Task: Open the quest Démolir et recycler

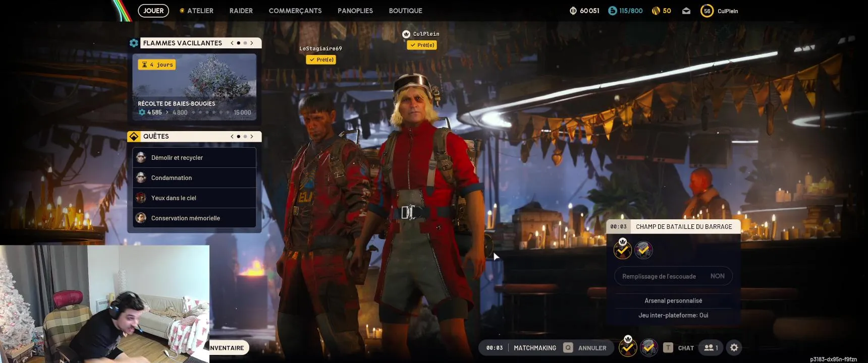Action: [194, 158]
